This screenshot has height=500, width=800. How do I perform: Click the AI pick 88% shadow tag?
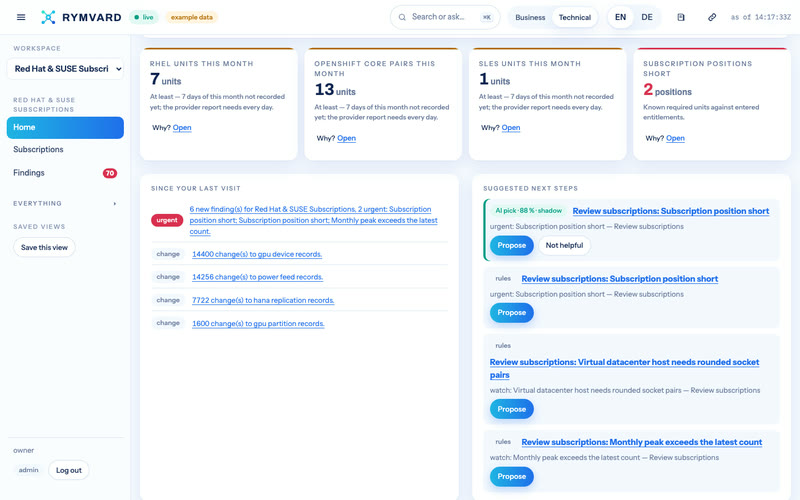click(529, 211)
